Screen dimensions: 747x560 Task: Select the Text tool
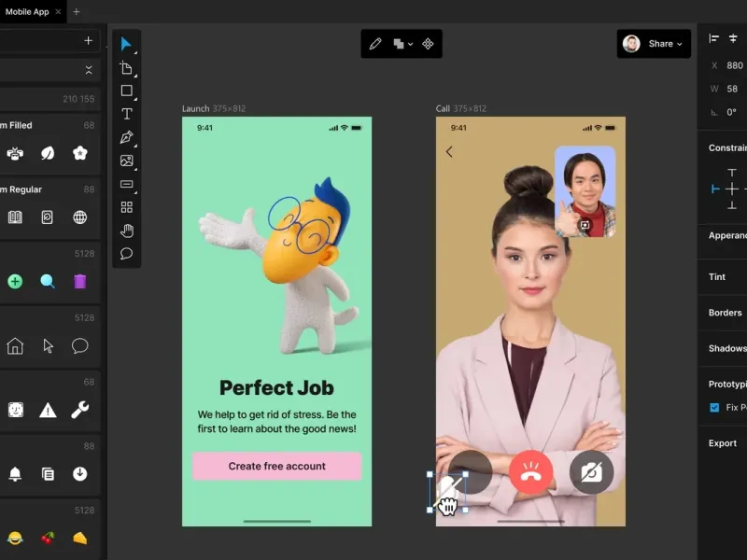pos(126,114)
